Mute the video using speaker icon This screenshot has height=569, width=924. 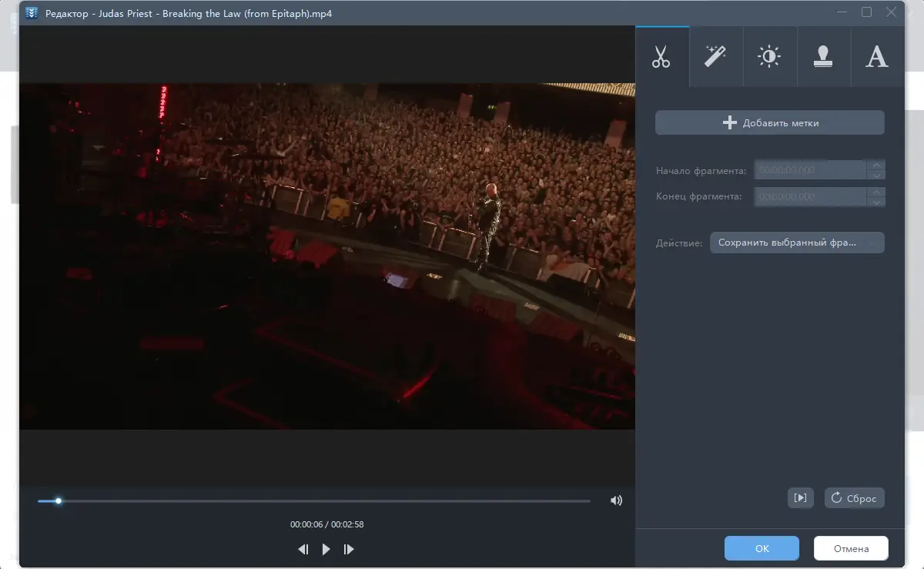tap(616, 500)
